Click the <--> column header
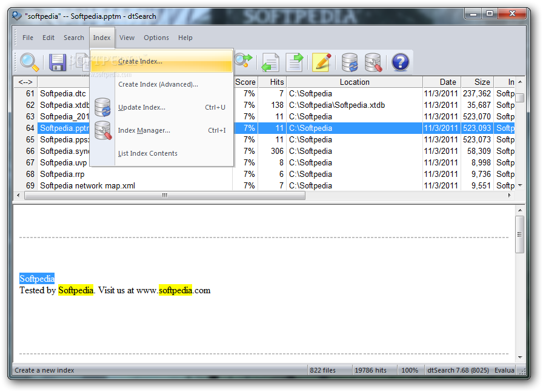The height and width of the screenshot is (392, 543). coord(25,82)
